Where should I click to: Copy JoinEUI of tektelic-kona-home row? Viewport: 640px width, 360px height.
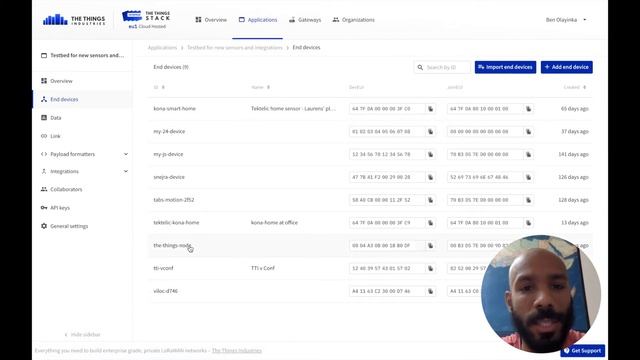(528, 223)
